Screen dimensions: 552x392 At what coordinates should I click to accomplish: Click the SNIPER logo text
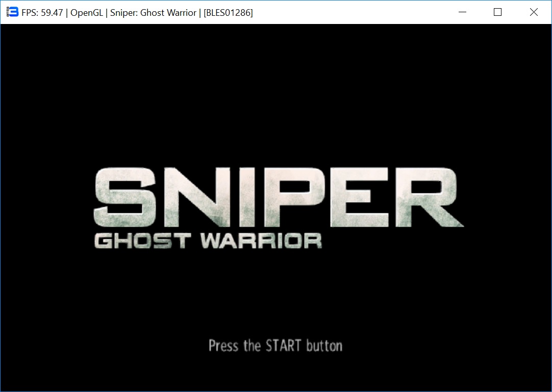tap(279, 197)
